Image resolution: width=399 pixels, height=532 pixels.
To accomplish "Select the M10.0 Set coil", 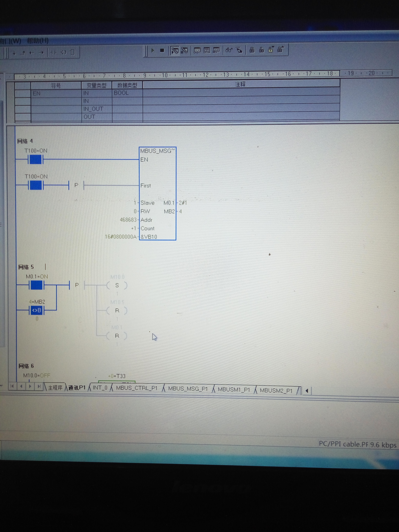I will coord(117,285).
